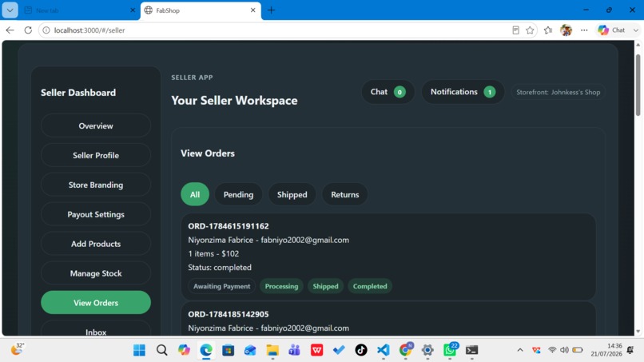The height and width of the screenshot is (362, 644).
Task: Open the Inbox sidebar item
Action: coord(96,328)
